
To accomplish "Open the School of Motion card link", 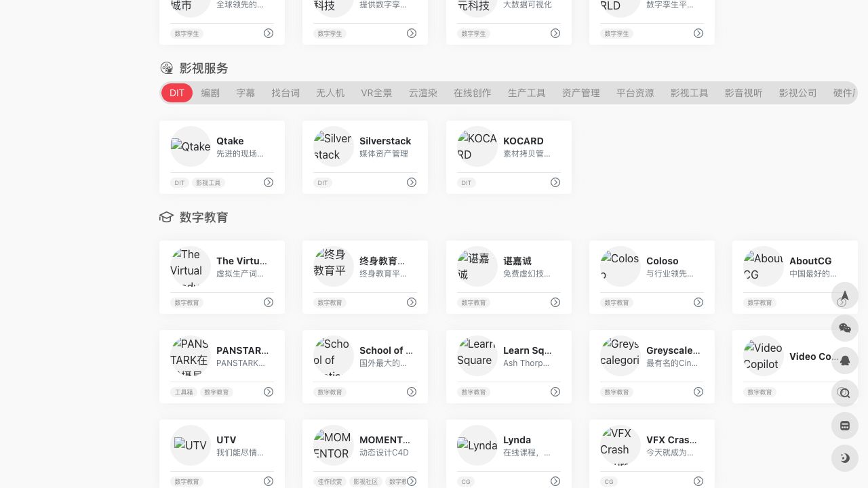I will [385, 350].
